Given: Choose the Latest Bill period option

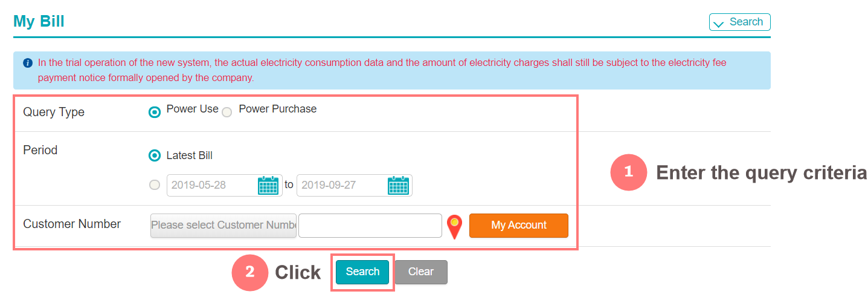Looking at the screenshot, I should tap(155, 155).
